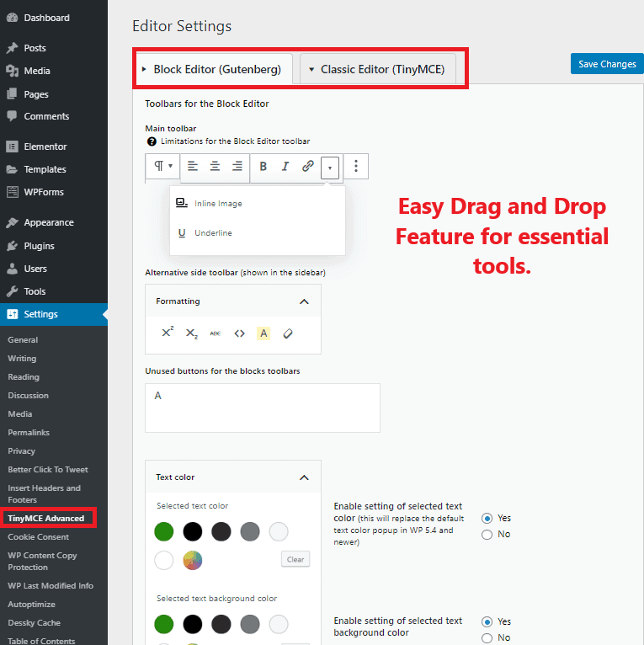Click the insert link icon

pyautogui.click(x=307, y=166)
